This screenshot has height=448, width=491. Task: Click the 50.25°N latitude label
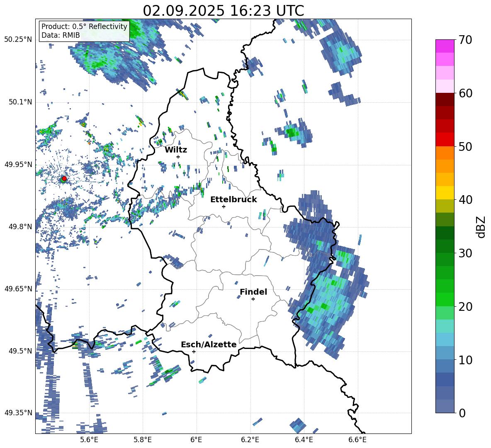[18, 40]
